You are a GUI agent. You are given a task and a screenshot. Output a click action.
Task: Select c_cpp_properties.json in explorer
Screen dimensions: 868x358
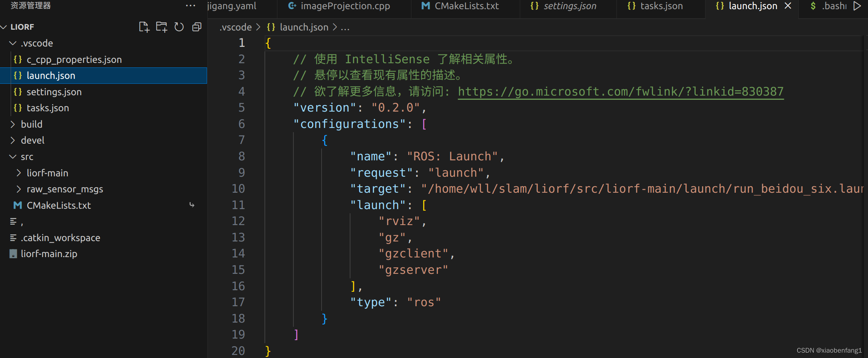(x=74, y=59)
